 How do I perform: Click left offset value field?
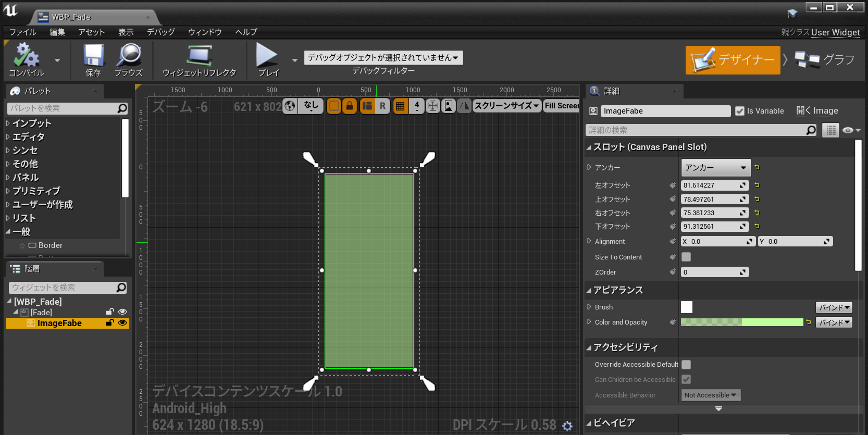click(x=715, y=185)
